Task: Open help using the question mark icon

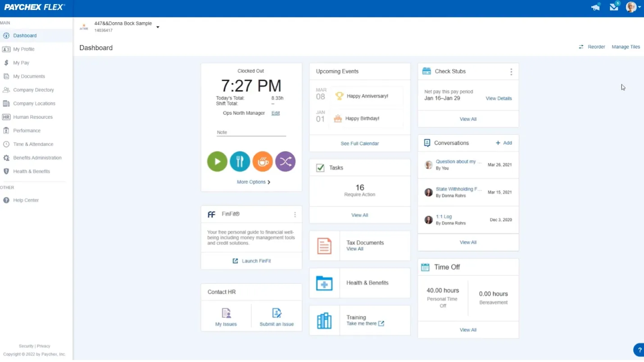Action: (638, 350)
